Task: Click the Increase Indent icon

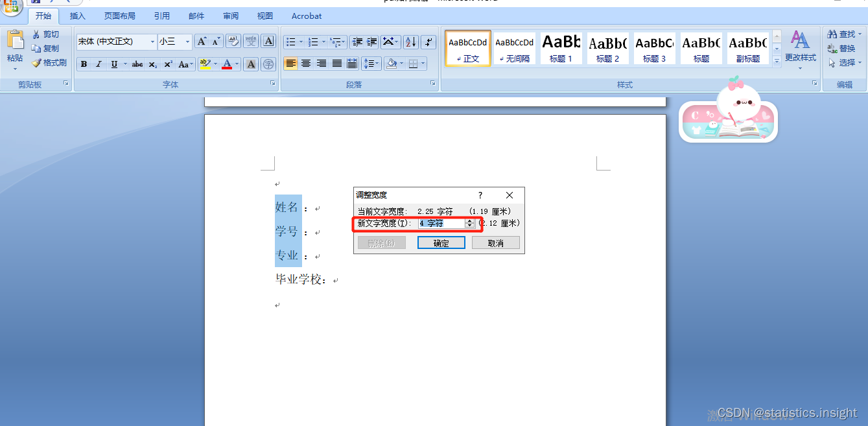Action: pos(371,41)
